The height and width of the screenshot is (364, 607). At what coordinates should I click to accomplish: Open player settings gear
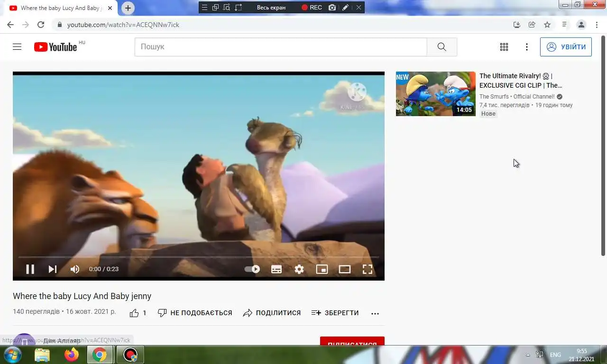(299, 269)
